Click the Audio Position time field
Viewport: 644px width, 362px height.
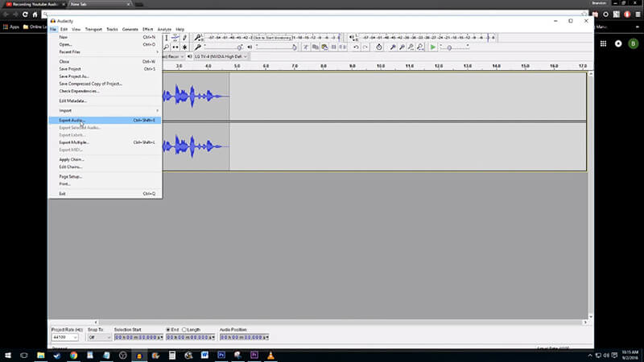(x=243, y=337)
